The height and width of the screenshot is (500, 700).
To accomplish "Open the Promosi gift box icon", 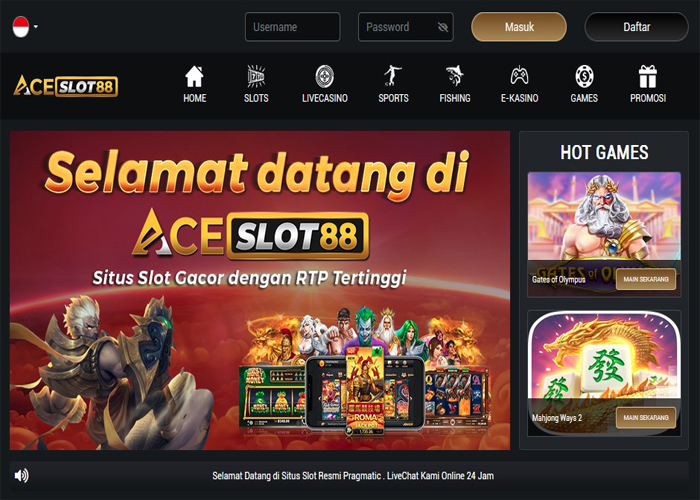I will pos(648,76).
